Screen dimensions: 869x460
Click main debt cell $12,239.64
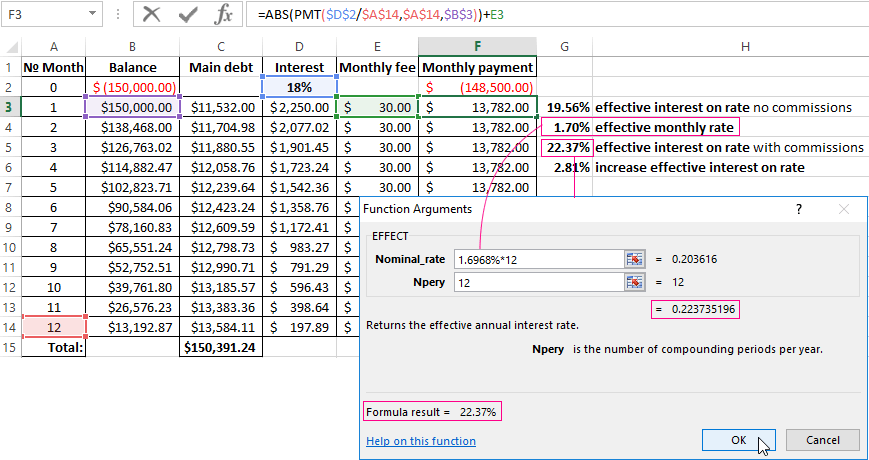[x=221, y=187]
